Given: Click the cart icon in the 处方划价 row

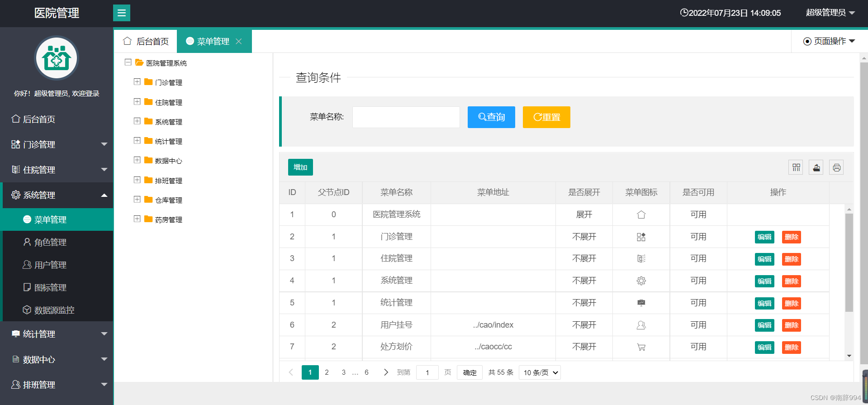Looking at the screenshot, I should [x=641, y=347].
